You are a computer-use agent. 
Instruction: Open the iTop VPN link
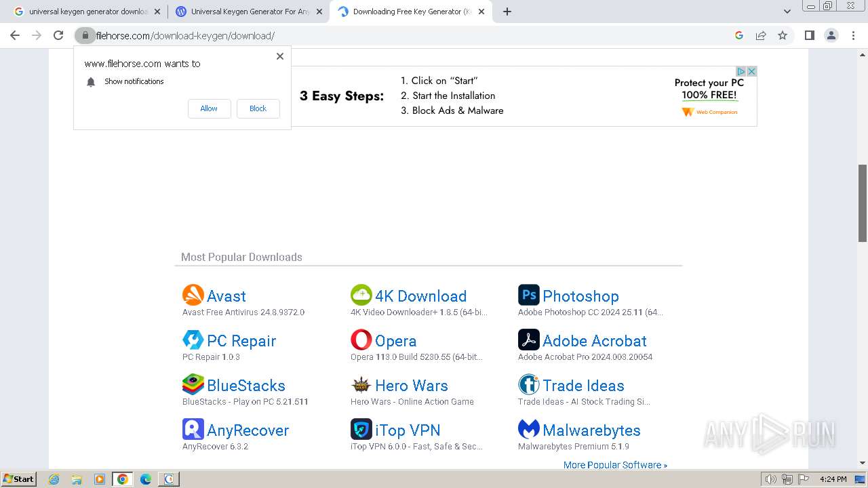[x=408, y=430]
